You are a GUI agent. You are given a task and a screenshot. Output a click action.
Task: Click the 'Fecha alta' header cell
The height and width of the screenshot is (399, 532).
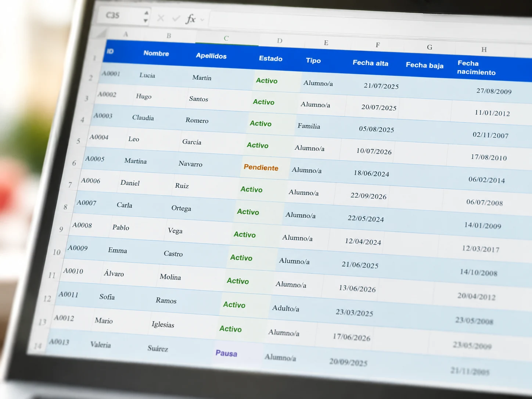tap(370, 63)
